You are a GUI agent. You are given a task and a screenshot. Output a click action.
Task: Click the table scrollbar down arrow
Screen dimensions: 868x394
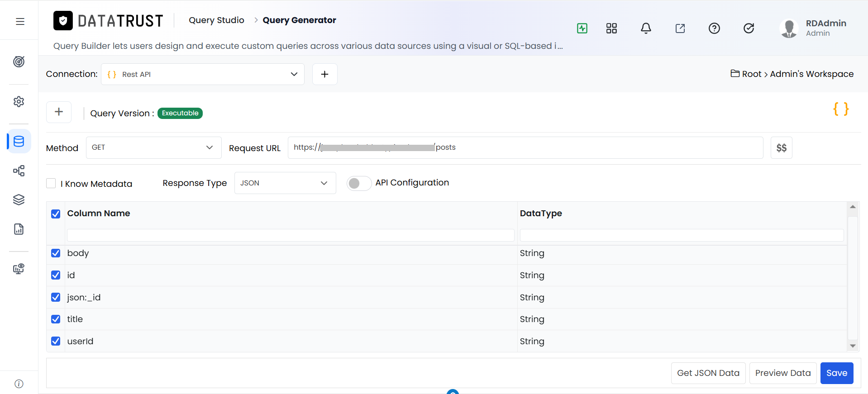pyautogui.click(x=853, y=346)
